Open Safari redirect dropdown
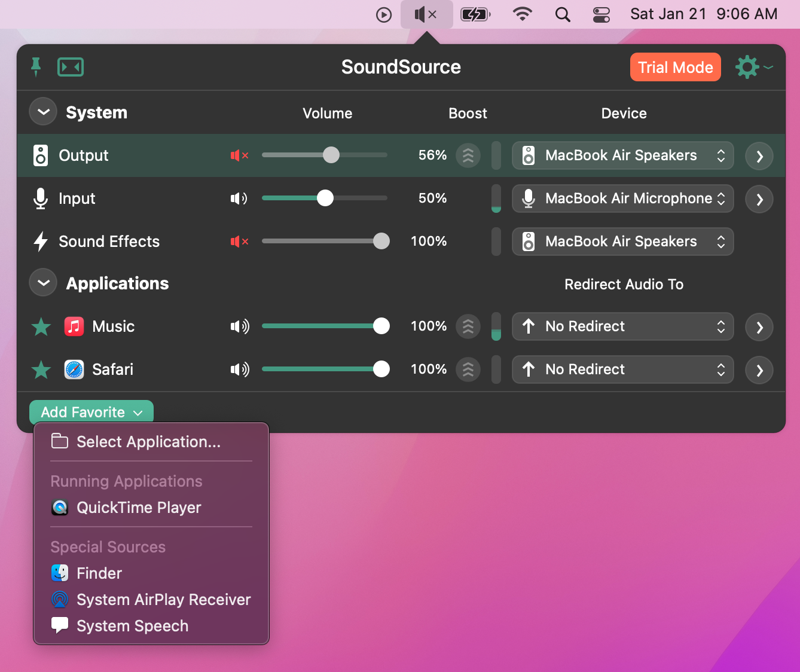 623,369
